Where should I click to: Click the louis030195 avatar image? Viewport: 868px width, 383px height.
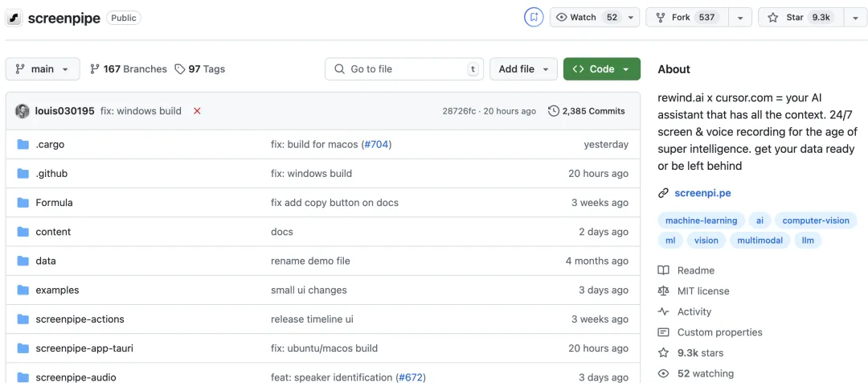(23, 111)
